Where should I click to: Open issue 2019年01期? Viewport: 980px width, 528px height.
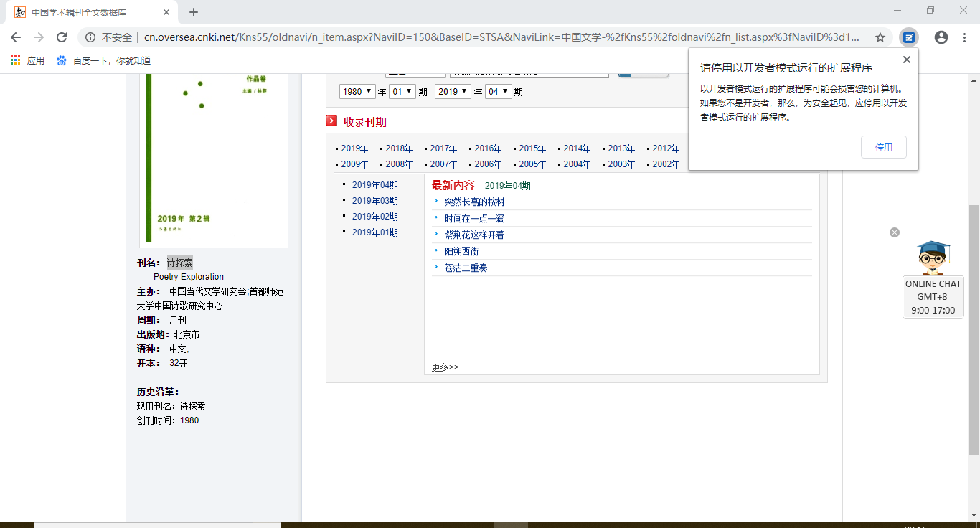pyautogui.click(x=374, y=232)
